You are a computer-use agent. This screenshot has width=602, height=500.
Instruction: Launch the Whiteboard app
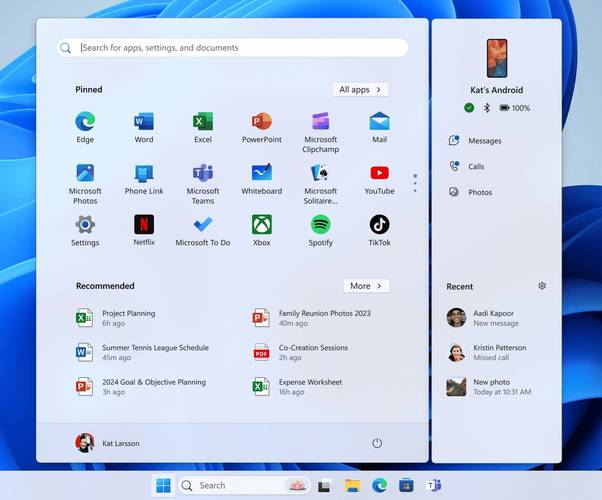tap(261, 179)
